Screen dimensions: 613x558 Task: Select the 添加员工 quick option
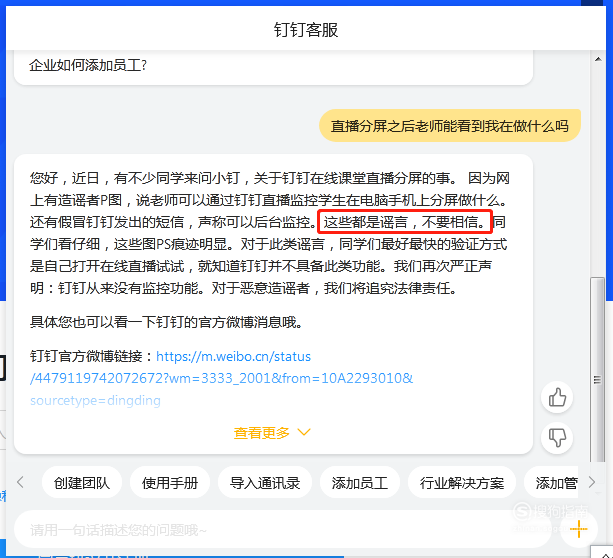(360, 483)
